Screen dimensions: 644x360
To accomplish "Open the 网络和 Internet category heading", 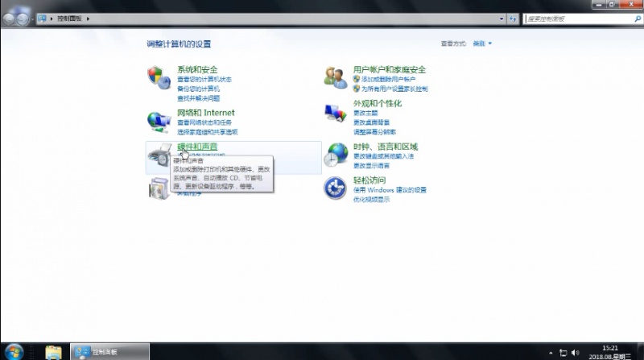I will coord(206,113).
